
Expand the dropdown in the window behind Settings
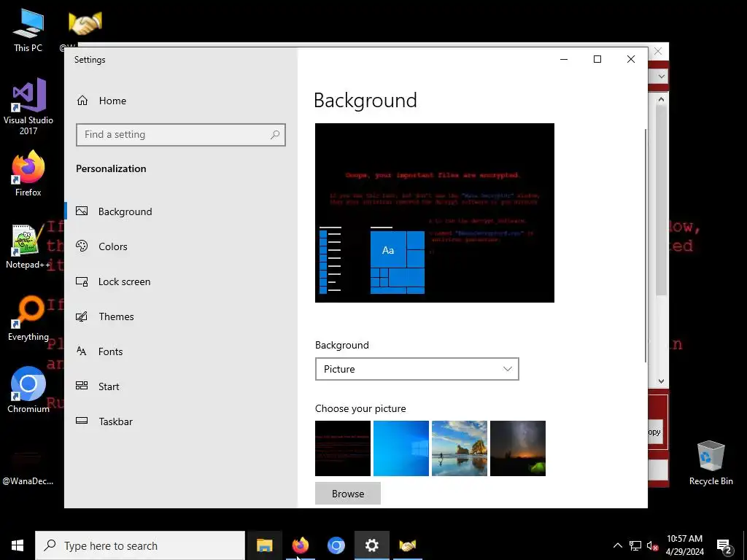[661, 76]
